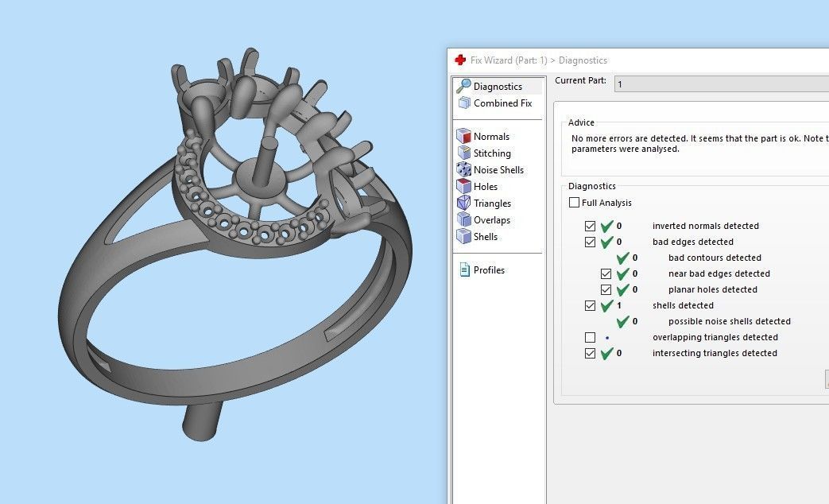Click the Noise Shells icon
Viewport: 829px width, 504px height.
(x=463, y=169)
